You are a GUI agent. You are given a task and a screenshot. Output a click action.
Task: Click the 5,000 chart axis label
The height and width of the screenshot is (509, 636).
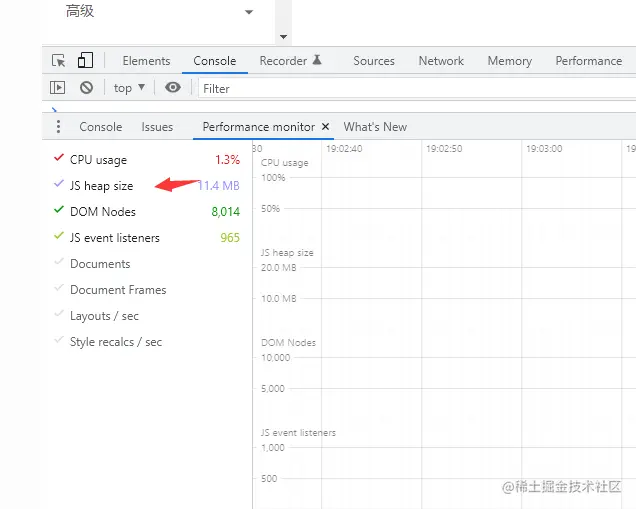273,389
